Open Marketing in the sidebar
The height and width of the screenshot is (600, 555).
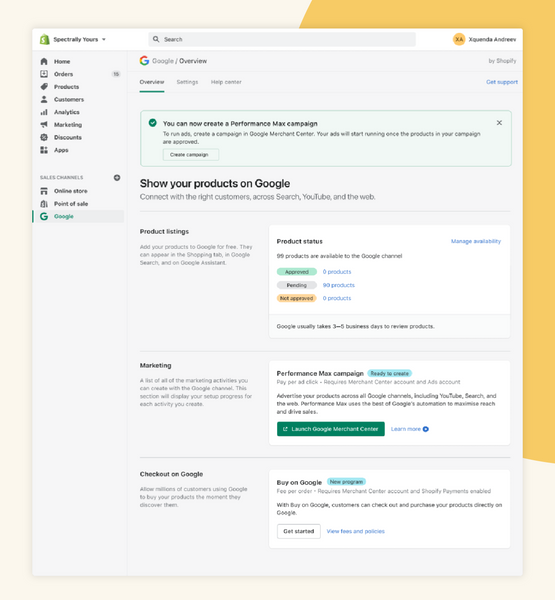pyautogui.click(x=68, y=124)
